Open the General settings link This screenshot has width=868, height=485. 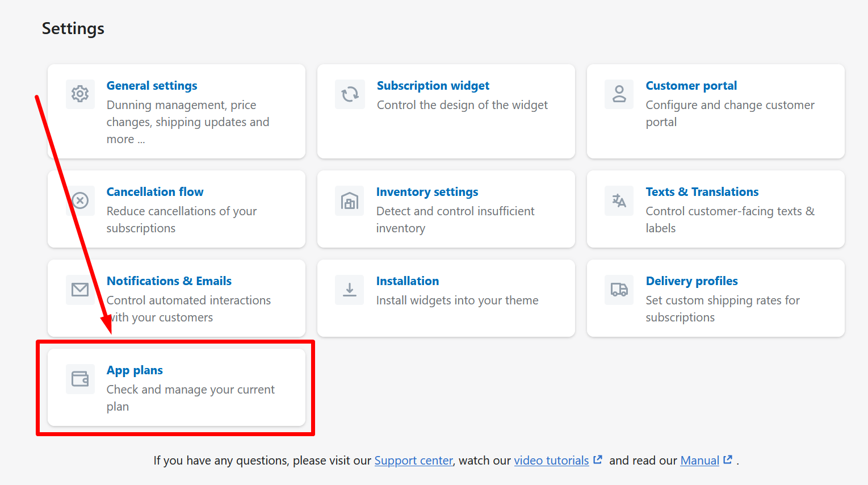point(152,86)
